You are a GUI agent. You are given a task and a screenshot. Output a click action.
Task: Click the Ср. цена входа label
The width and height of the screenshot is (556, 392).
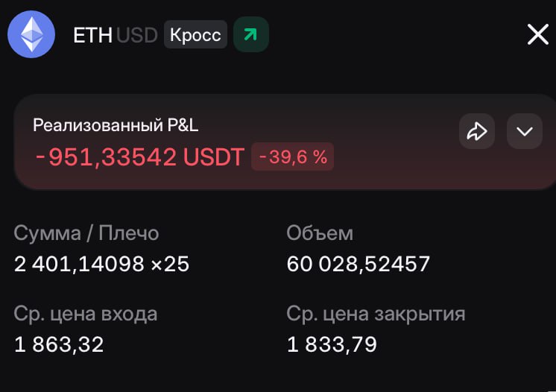click(x=86, y=314)
